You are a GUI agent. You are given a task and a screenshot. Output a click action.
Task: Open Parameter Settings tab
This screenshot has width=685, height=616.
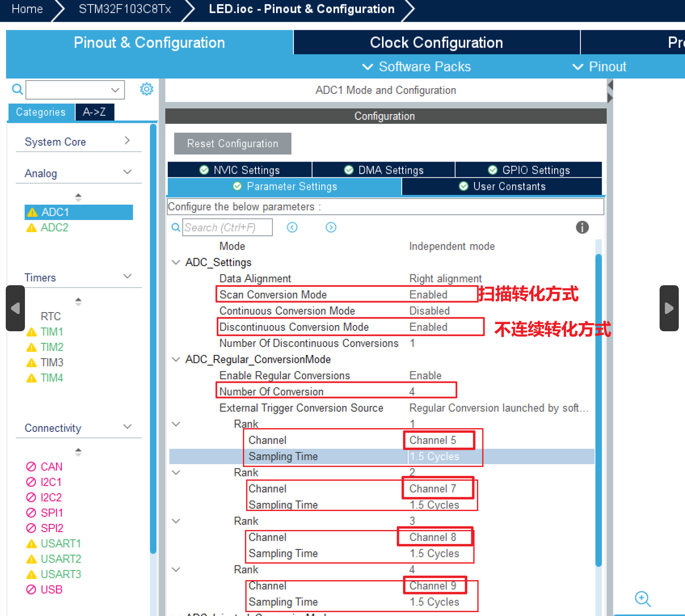point(285,186)
